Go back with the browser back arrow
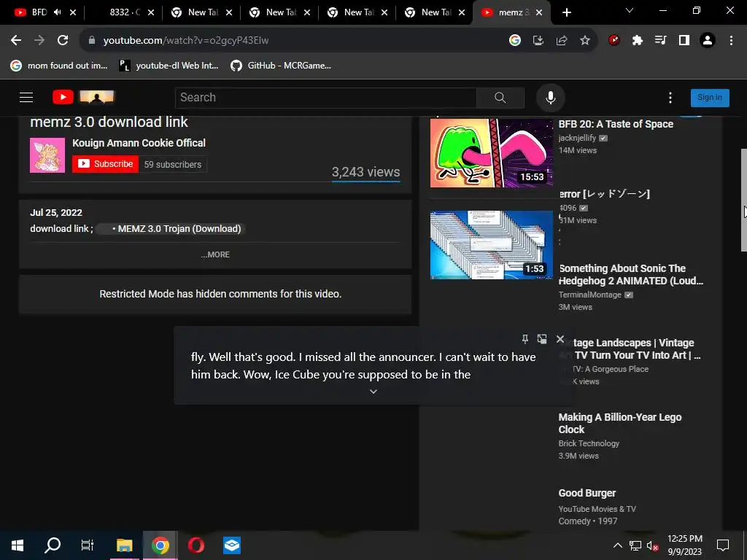The width and height of the screenshot is (747, 560). point(16,41)
